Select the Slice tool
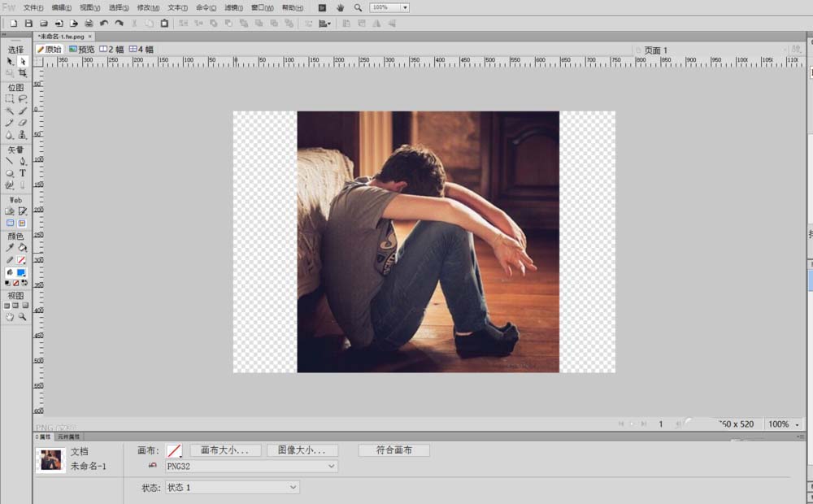This screenshot has height=504, width=813. [22, 211]
